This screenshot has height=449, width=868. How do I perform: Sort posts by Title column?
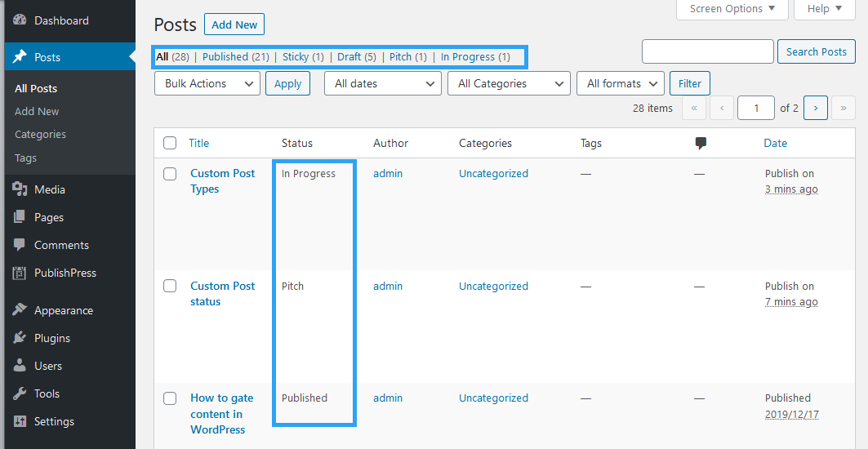coord(198,144)
